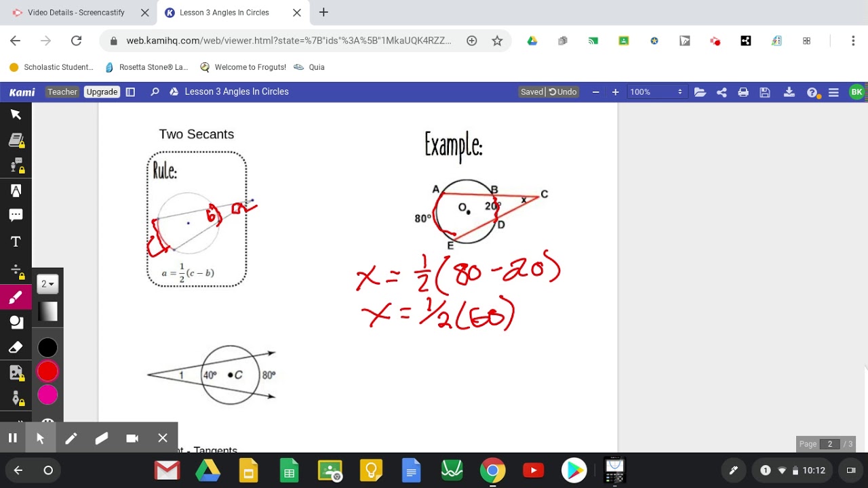This screenshot has height=488, width=868.
Task: Adjust the stroke transparency gradient swatch
Action: pyautogui.click(x=47, y=311)
